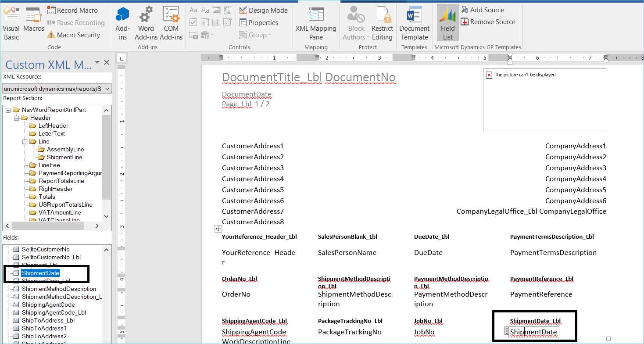
Task: Click DocumentTitle_Lbl heading text
Action: click(x=272, y=77)
